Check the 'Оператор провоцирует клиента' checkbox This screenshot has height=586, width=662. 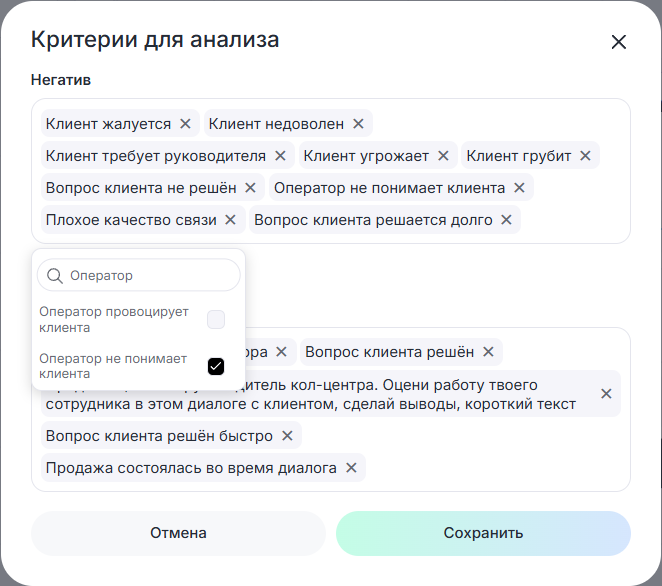coord(216,320)
